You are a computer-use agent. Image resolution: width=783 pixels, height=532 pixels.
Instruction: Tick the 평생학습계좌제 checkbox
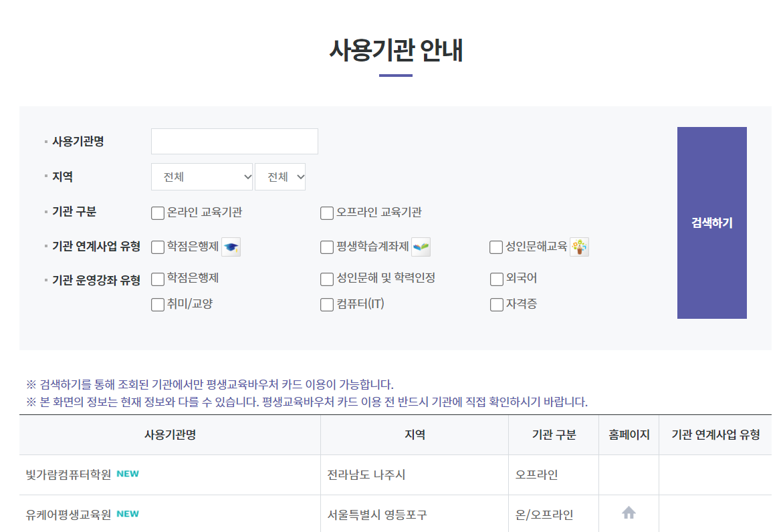pos(326,247)
